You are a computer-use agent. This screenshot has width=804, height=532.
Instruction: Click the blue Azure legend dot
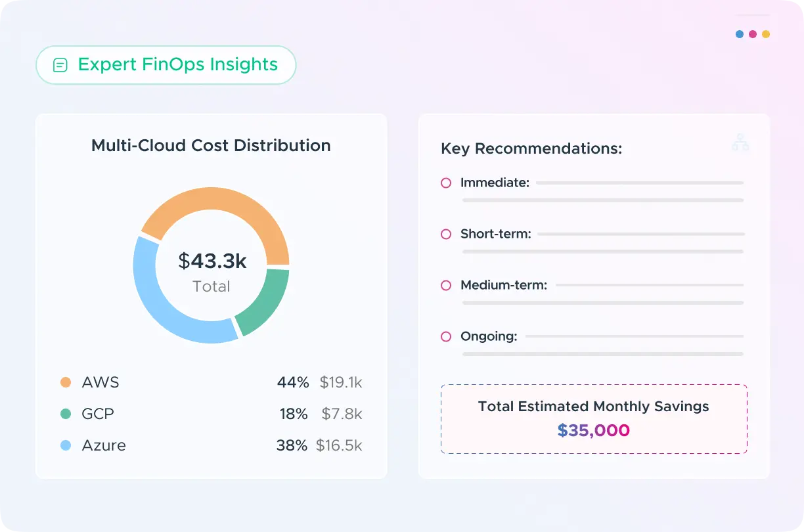[x=66, y=445]
